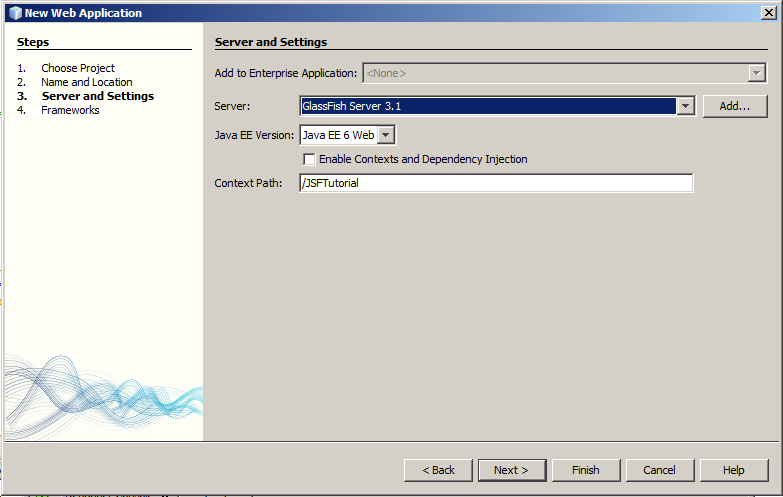Proceed with the Next > button
Viewport: 783px width, 497px height.
511,470
